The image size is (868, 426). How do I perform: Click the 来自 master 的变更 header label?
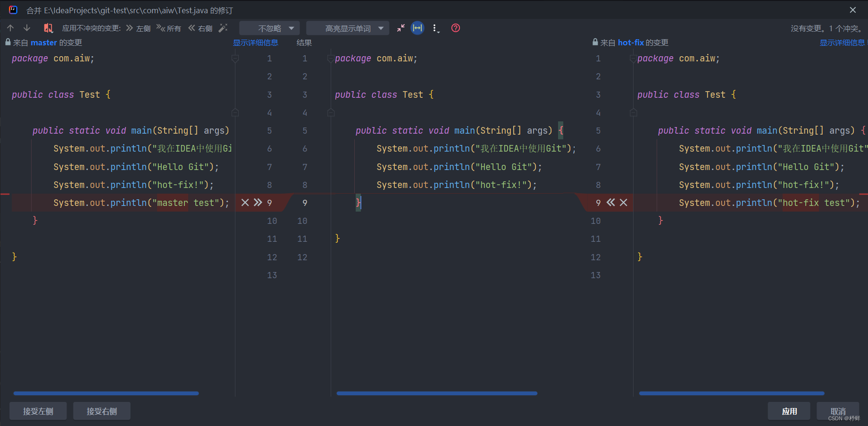click(48, 43)
